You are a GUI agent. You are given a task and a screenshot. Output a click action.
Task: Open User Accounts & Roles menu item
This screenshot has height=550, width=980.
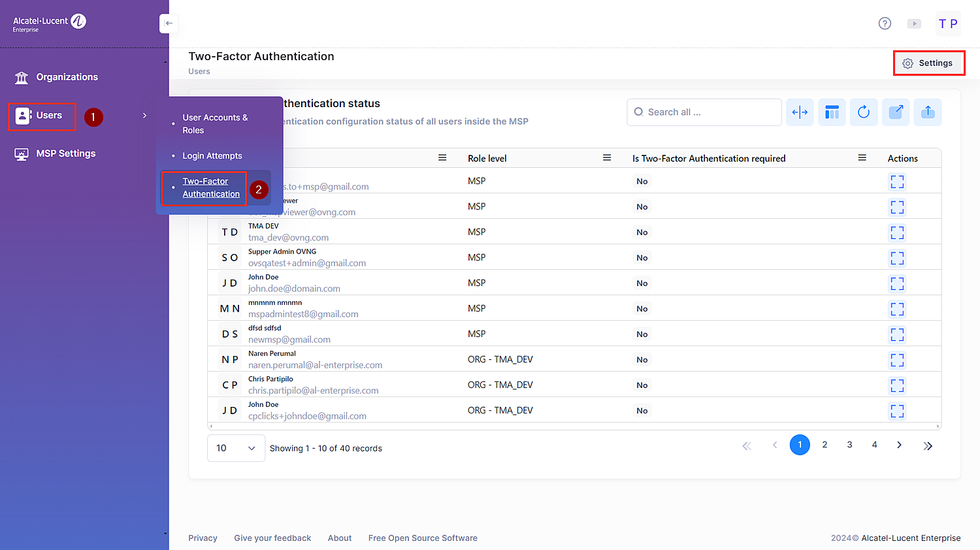pos(215,124)
